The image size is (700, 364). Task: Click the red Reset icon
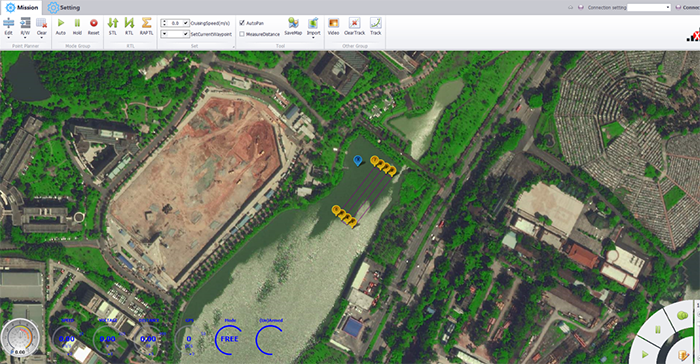click(93, 23)
